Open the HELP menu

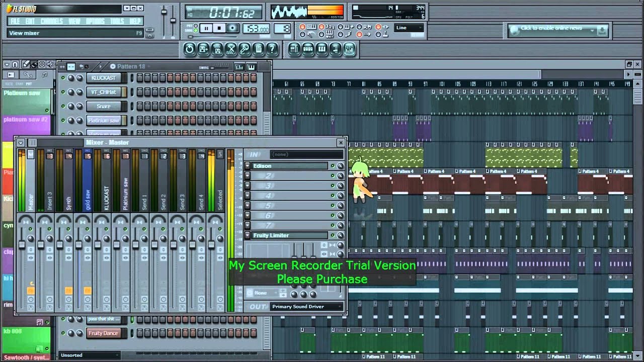pos(135,21)
